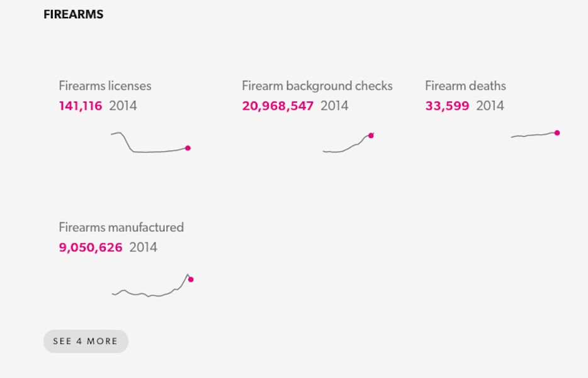The height and width of the screenshot is (378, 588).
Task: Click the Firearms manufactured sparkline chart
Action: [x=152, y=285]
